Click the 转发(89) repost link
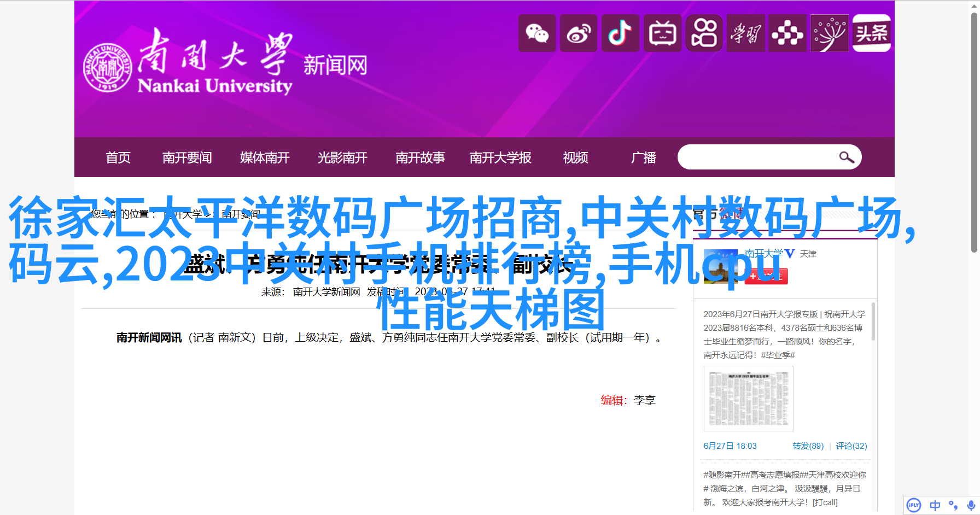This screenshot has width=980, height=515. click(808, 446)
